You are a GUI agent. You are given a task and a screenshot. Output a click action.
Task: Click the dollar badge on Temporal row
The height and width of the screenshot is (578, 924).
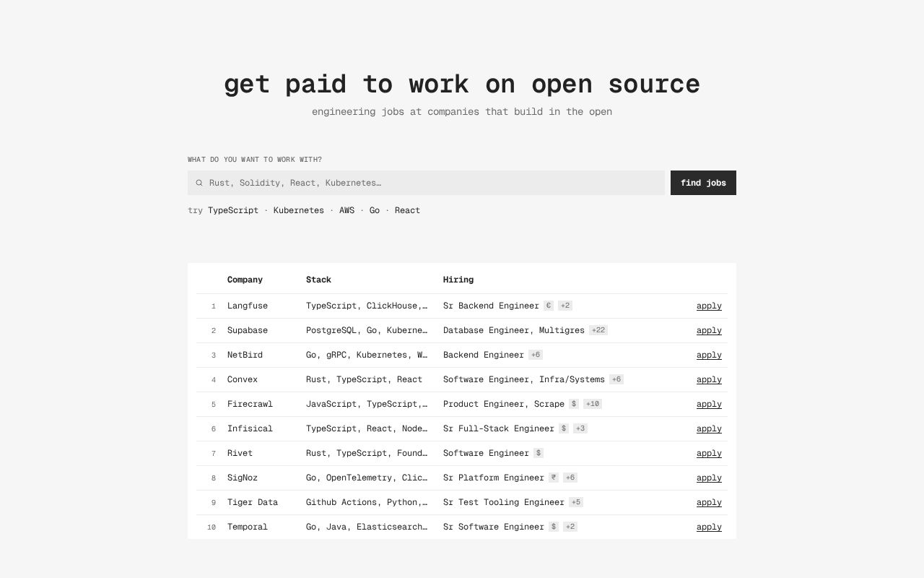click(x=554, y=527)
